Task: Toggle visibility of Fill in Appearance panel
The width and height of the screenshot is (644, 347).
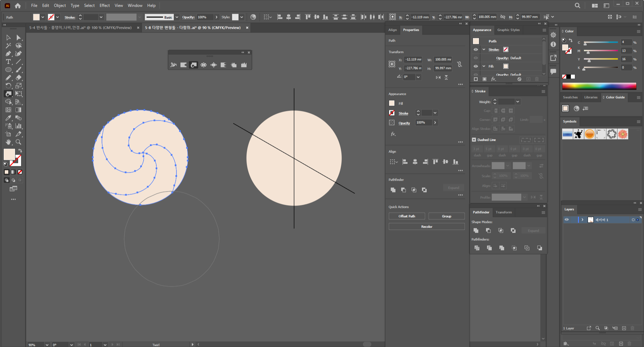Action: pyautogui.click(x=476, y=66)
